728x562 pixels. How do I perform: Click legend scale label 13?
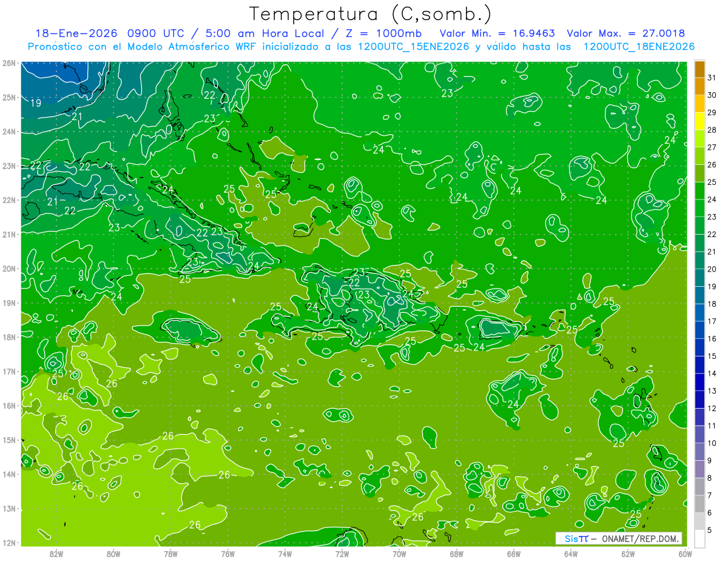click(x=712, y=391)
